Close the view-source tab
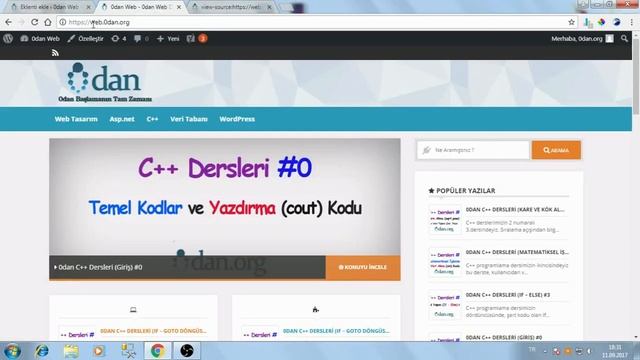The width and height of the screenshot is (640, 360). (269, 7)
